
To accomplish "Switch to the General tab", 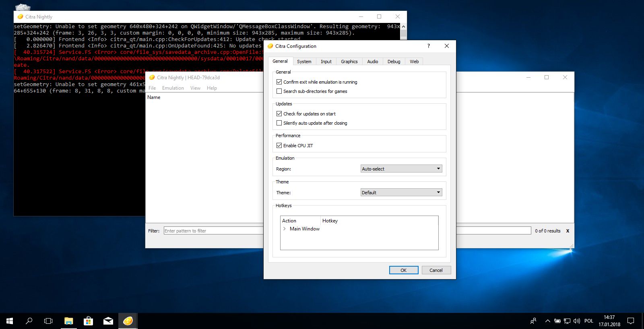I will point(280,61).
